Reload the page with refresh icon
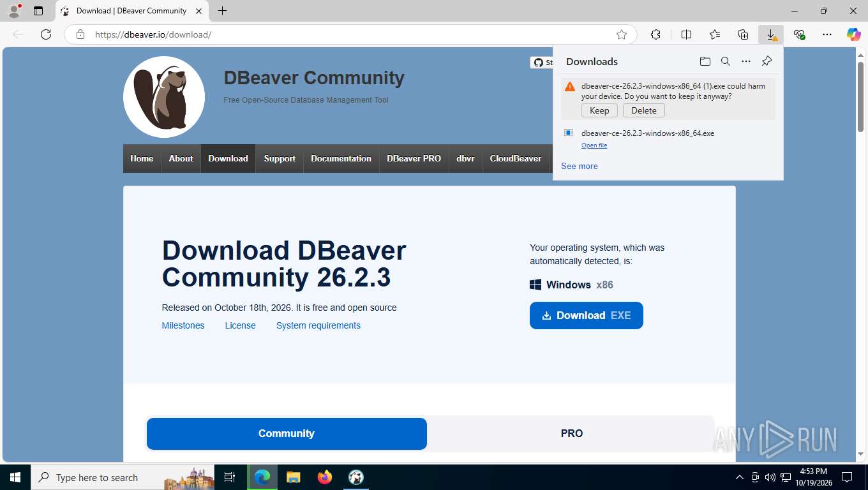Screen dimensions: 868x490 coord(46,34)
